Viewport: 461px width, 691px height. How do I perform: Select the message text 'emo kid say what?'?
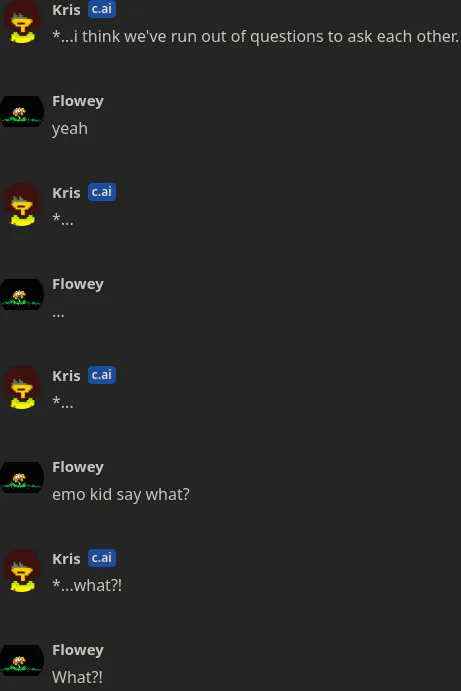tap(121, 494)
